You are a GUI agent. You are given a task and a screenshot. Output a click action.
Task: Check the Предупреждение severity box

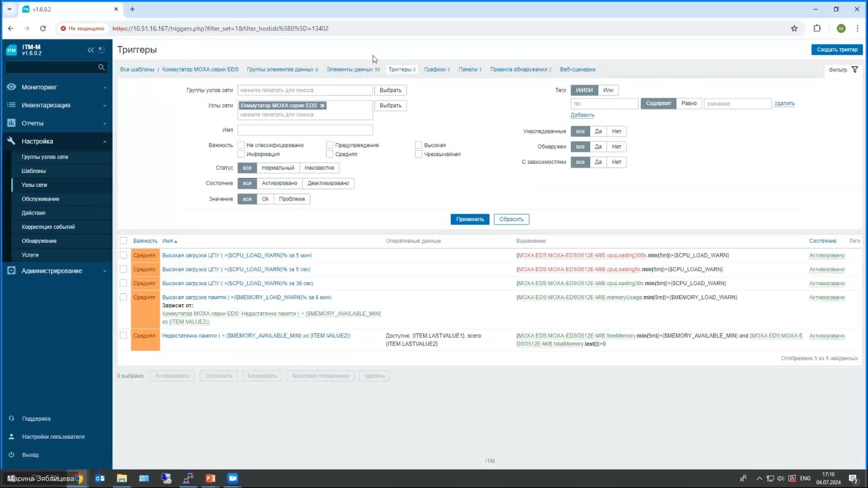pos(330,145)
